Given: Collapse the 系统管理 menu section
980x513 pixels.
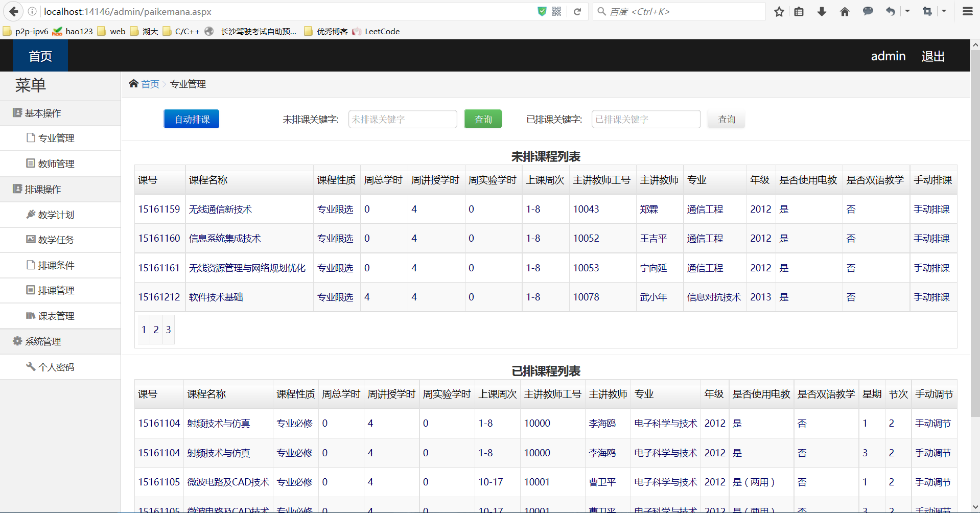Looking at the screenshot, I should point(60,341).
